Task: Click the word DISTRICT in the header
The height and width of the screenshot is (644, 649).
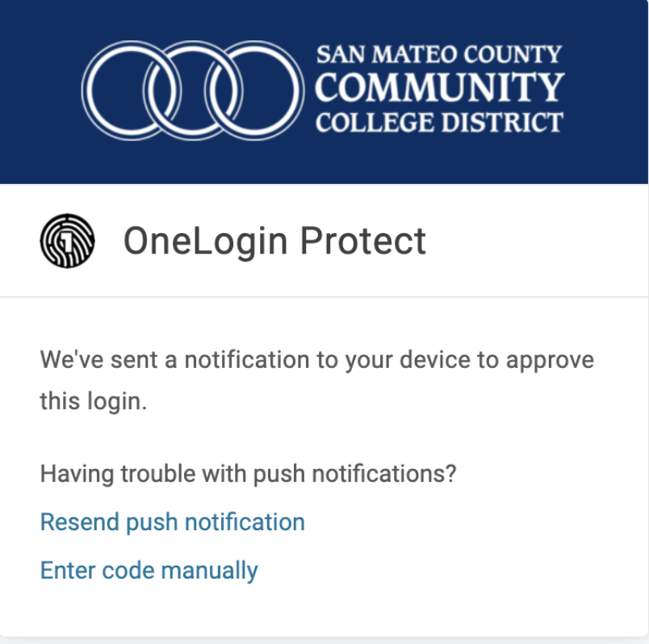Action: 500,123
